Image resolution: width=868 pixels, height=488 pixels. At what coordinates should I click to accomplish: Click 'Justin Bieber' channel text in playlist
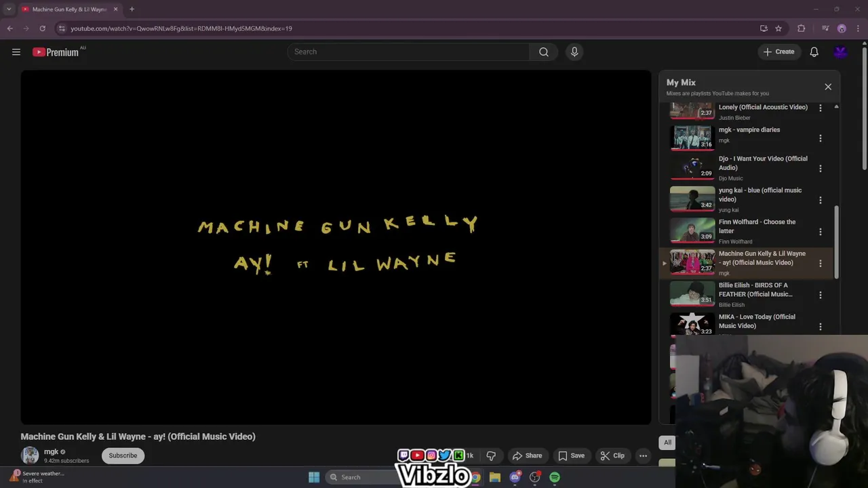pyautogui.click(x=734, y=118)
